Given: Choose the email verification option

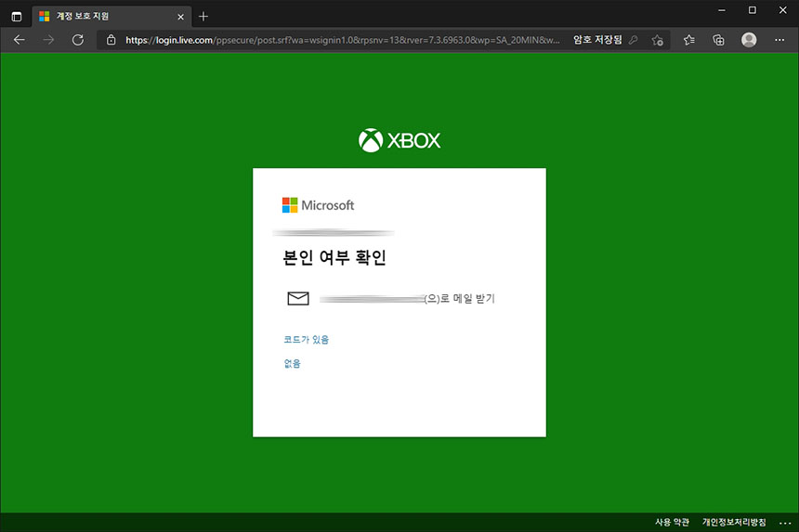Looking at the screenshot, I should [x=391, y=298].
